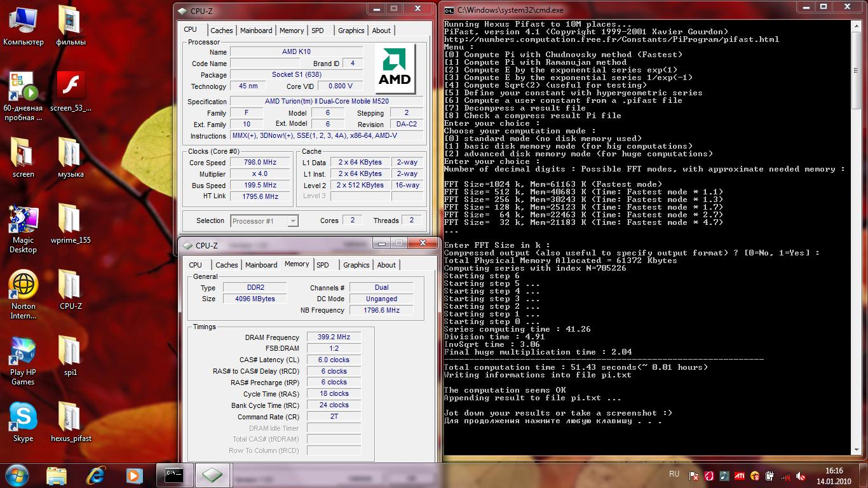Open the музыка folder on desktop
This screenshot has height=488, width=868.
(x=71, y=158)
